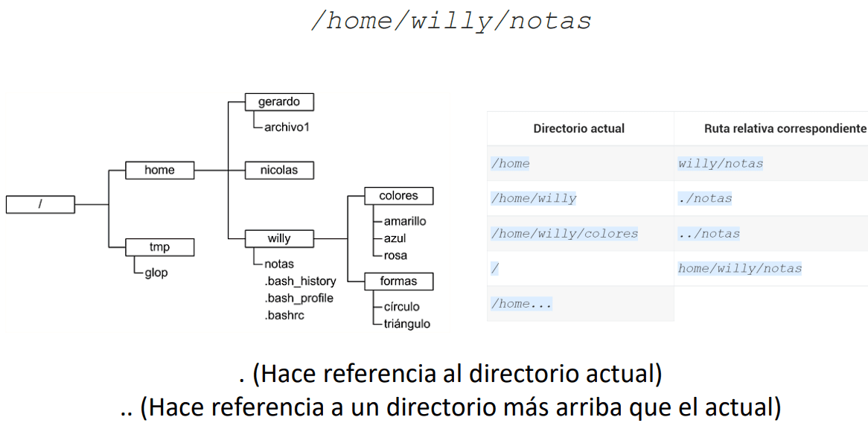
Task: Click amarillo under colores
Action: point(405,221)
